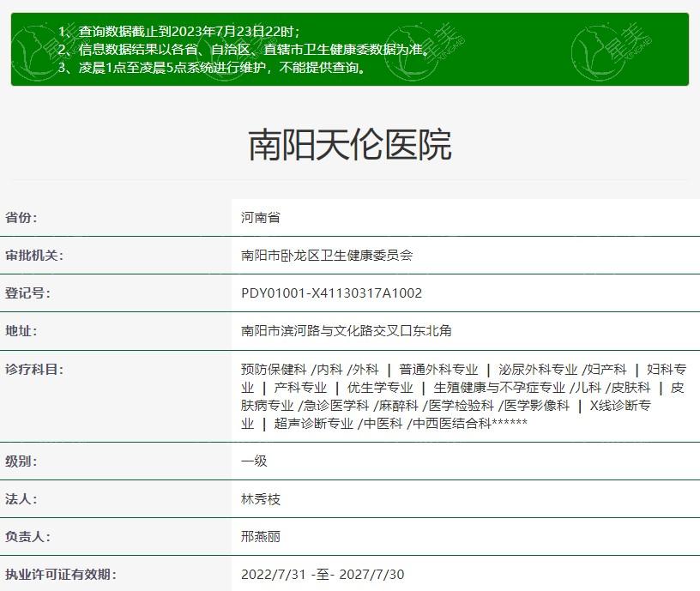Click the 法人 label
The width and height of the screenshot is (700, 591).
point(21,499)
